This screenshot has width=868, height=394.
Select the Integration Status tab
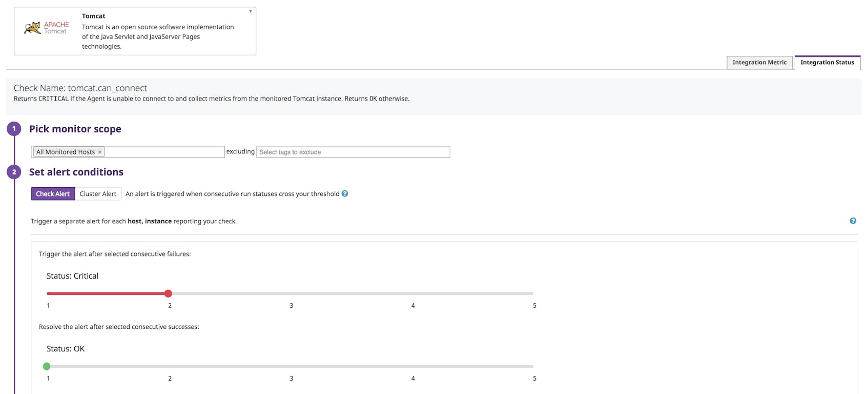click(827, 63)
